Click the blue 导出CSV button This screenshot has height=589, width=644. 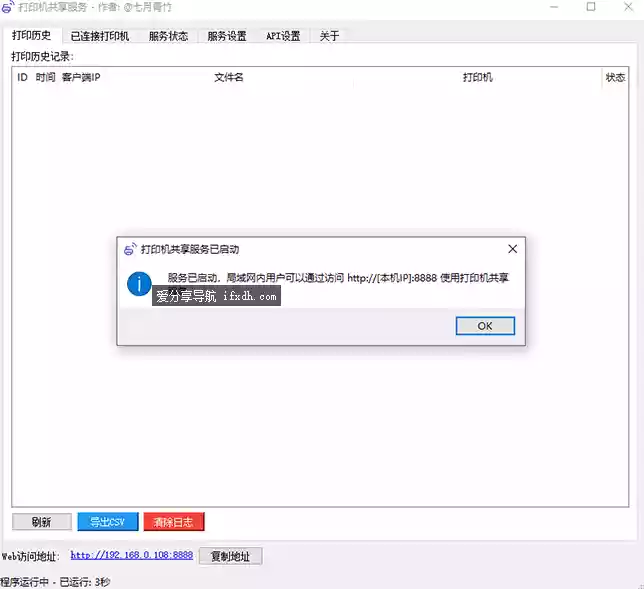click(108, 522)
